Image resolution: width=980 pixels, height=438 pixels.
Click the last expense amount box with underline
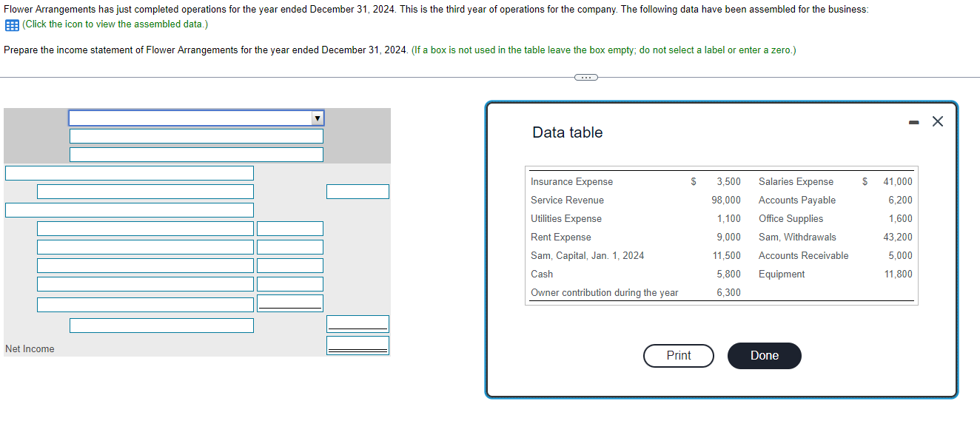[290, 302]
